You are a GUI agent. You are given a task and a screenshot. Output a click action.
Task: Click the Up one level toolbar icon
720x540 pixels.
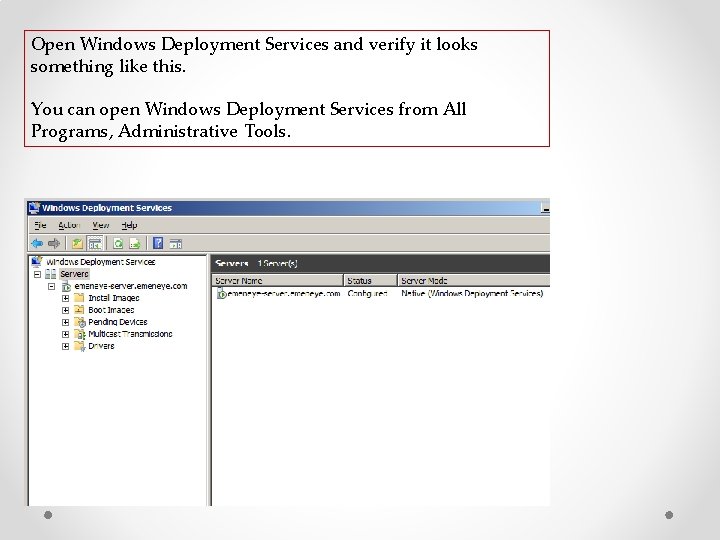(77, 243)
